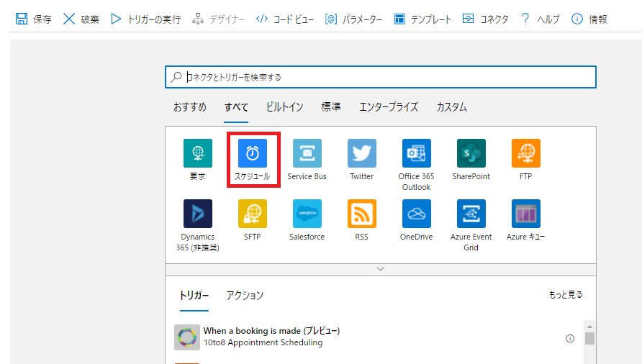The height and width of the screenshot is (364, 642).
Task: Click the 10to8 Appointment Scheduling icon
Action: (x=187, y=337)
